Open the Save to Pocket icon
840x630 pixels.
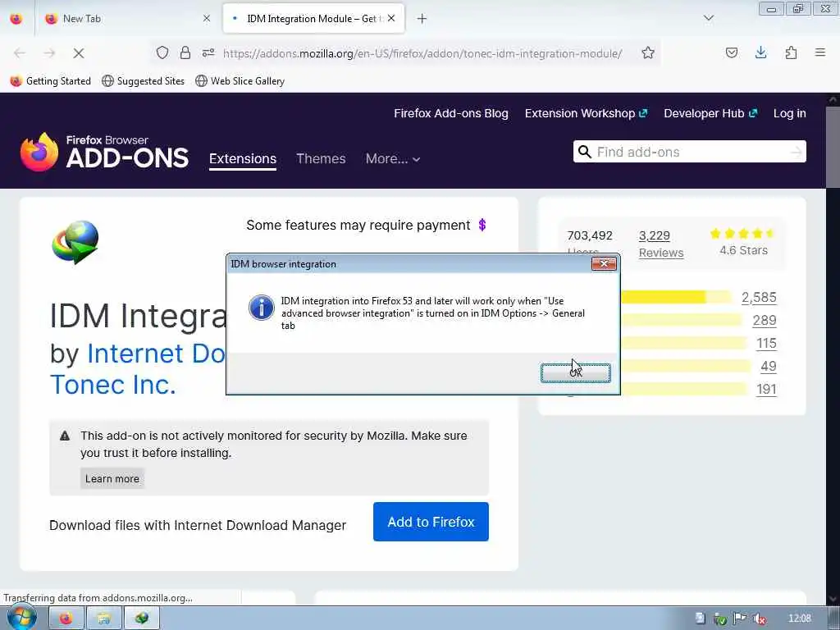click(x=732, y=52)
